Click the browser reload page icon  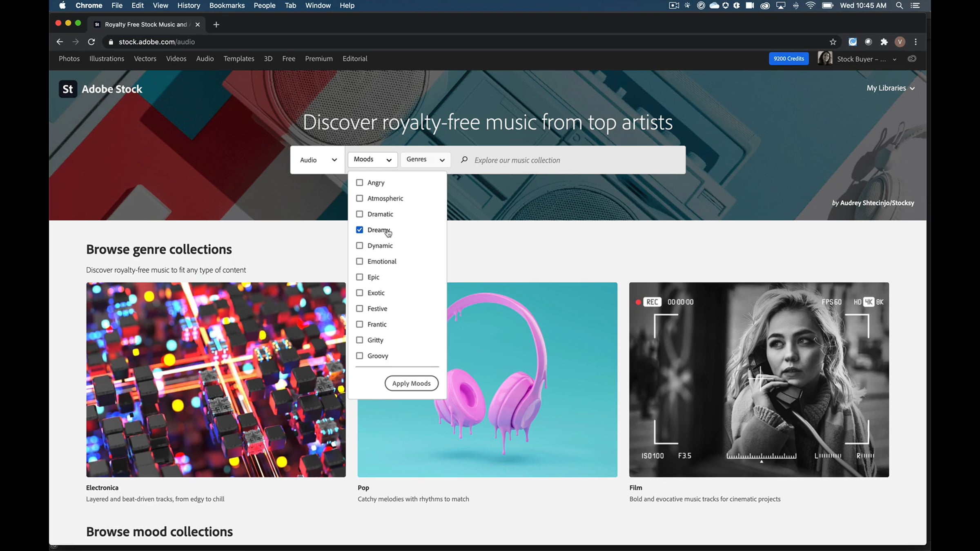tap(91, 42)
